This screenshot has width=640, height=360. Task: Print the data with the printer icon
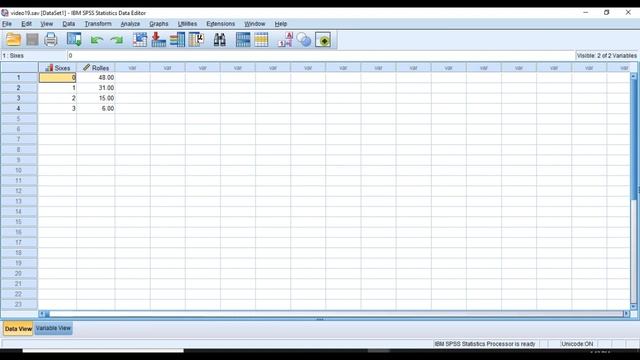point(51,40)
